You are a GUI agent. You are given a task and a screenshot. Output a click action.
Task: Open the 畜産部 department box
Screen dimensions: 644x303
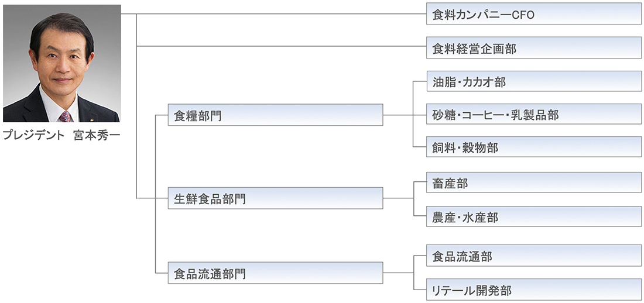point(533,183)
